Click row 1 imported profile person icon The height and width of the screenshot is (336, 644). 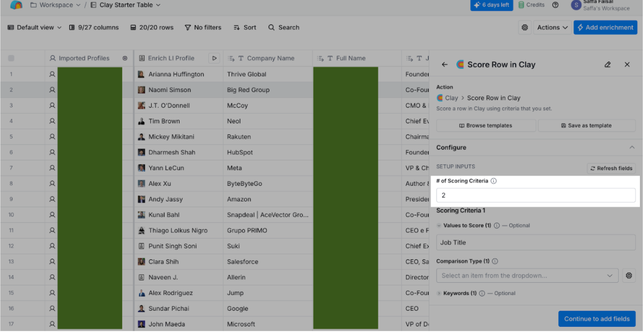pyautogui.click(x=52, y=74)
